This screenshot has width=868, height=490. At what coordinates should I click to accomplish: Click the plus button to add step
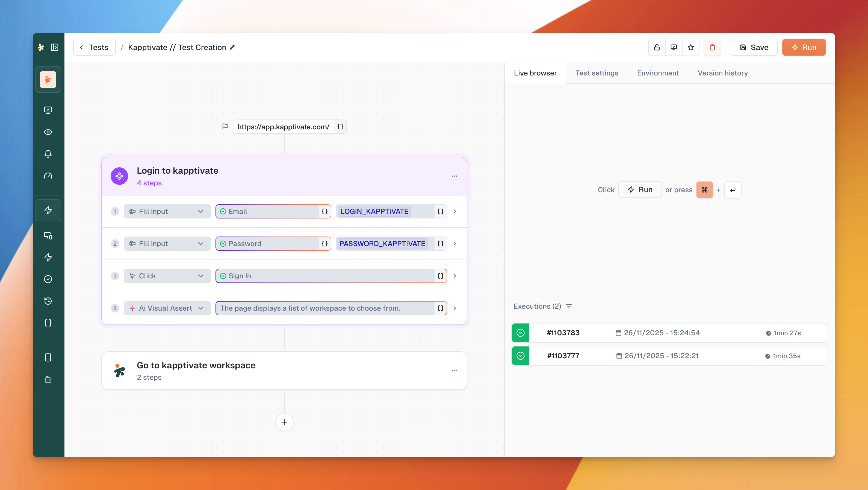click(284, 422)
